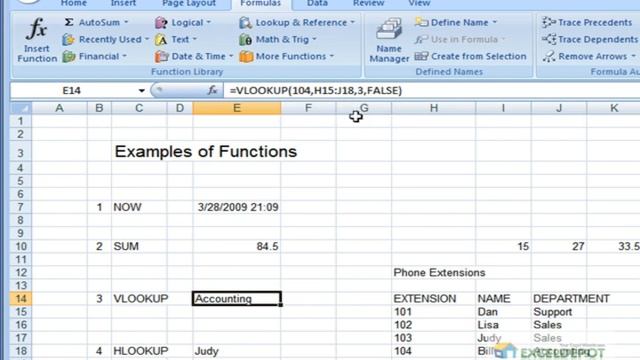Click cell with '3/28/2009 21:09'

click(237, 207)
